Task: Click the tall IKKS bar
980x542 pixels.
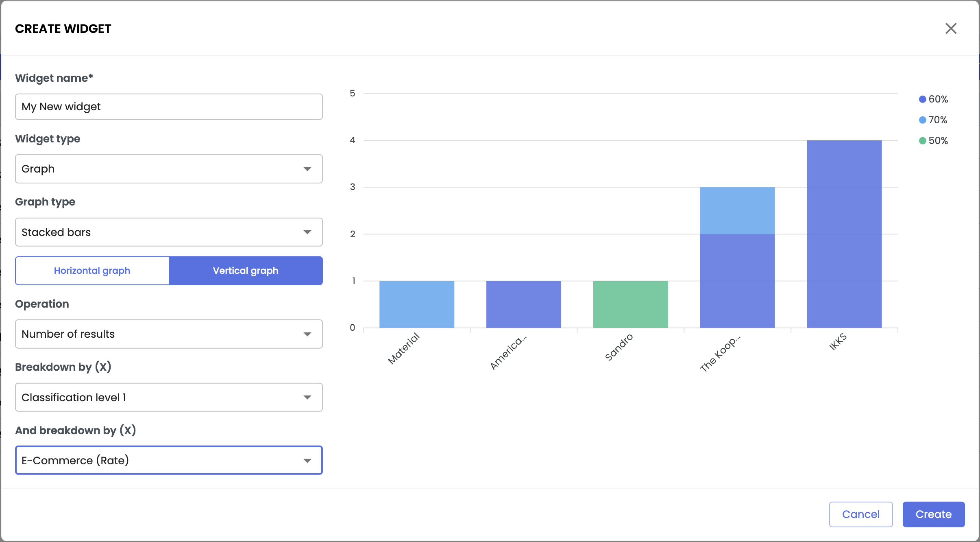Action: pyautogui.click(x=844, y=234)
